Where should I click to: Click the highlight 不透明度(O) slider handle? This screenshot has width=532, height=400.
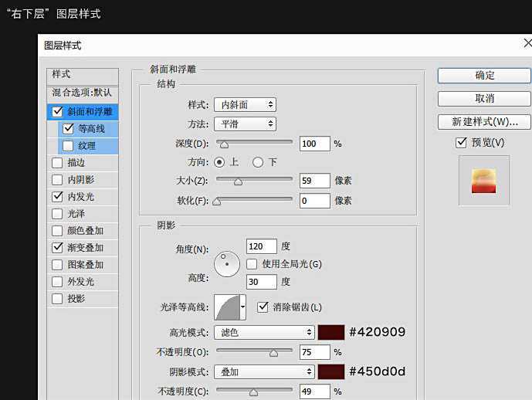tap(273, 353)
